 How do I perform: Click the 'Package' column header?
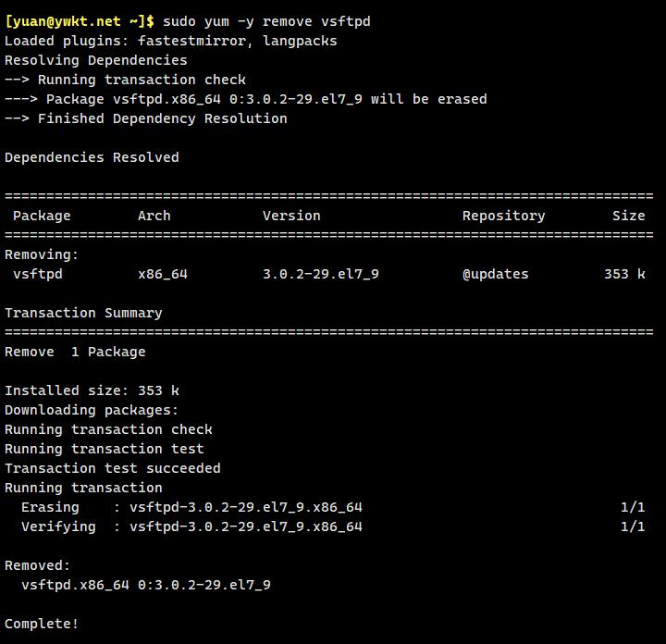click(42, 216)
